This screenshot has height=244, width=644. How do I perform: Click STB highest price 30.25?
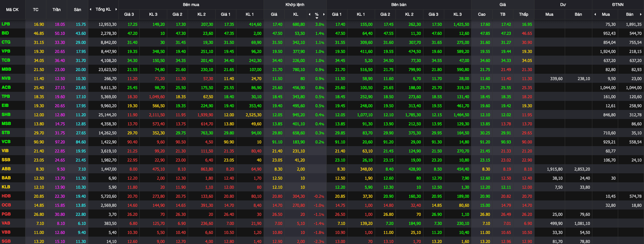click(485, 133)
